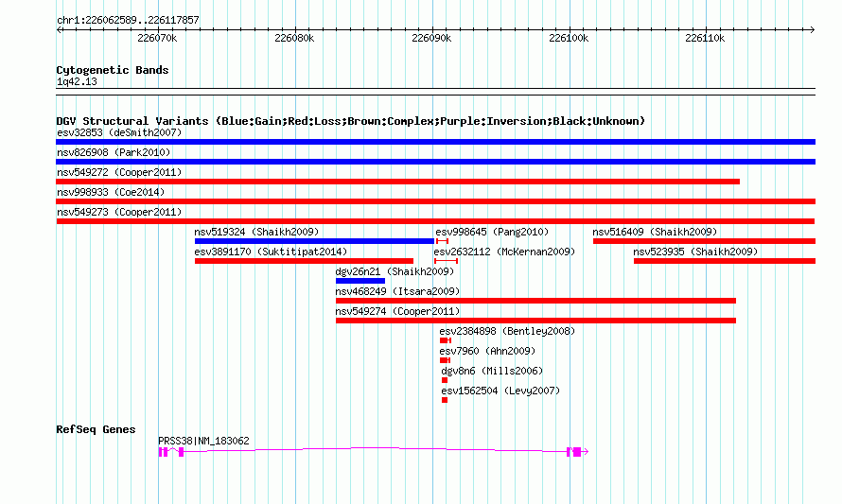
Task: Click the RefSeq Genes track title
Action: click(96, 429)
